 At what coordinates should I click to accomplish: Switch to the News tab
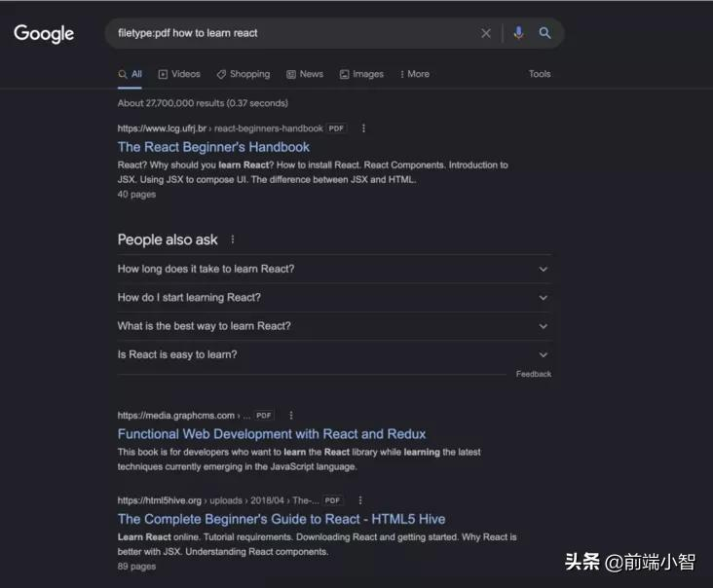[305, 74]
